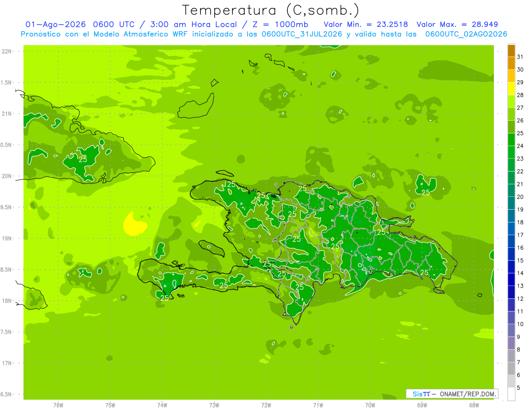The height and width of the screenshot is (411, 532).
Task: Pick the dark orange swatch above legend value 31
Action: (511, 51)
